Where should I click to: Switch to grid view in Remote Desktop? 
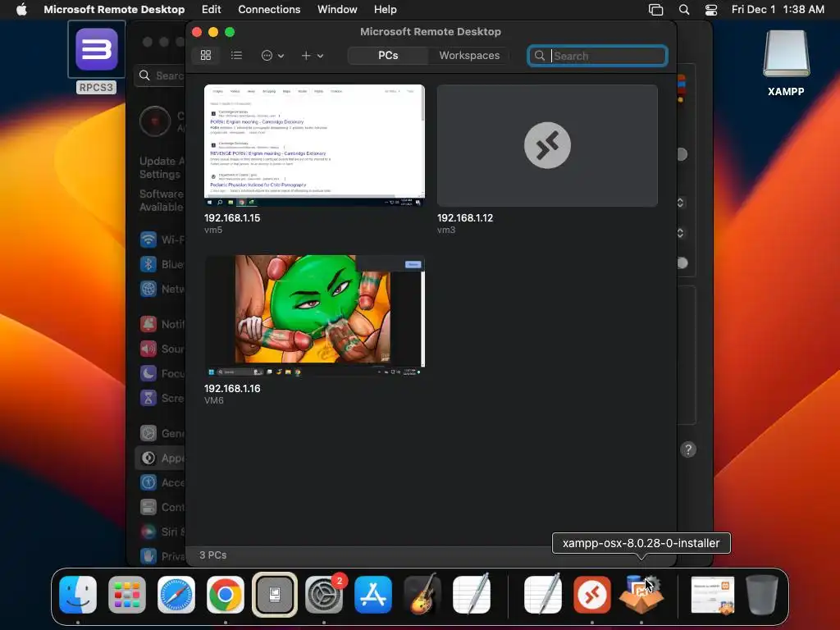click(206, 55)
